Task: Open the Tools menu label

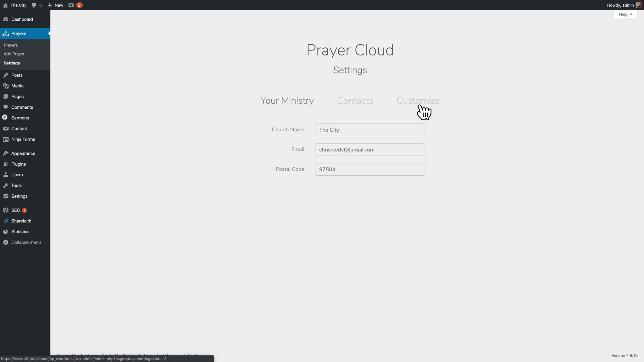Action: tap(16, 185)
